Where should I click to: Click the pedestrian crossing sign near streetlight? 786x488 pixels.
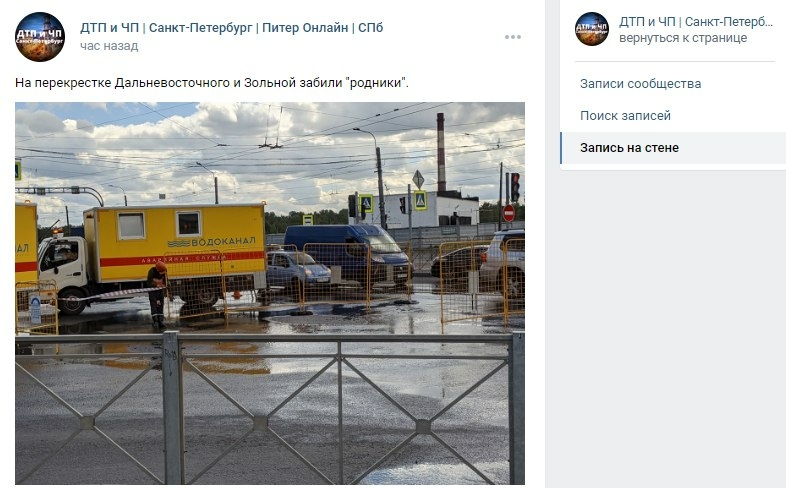point(366,203)
